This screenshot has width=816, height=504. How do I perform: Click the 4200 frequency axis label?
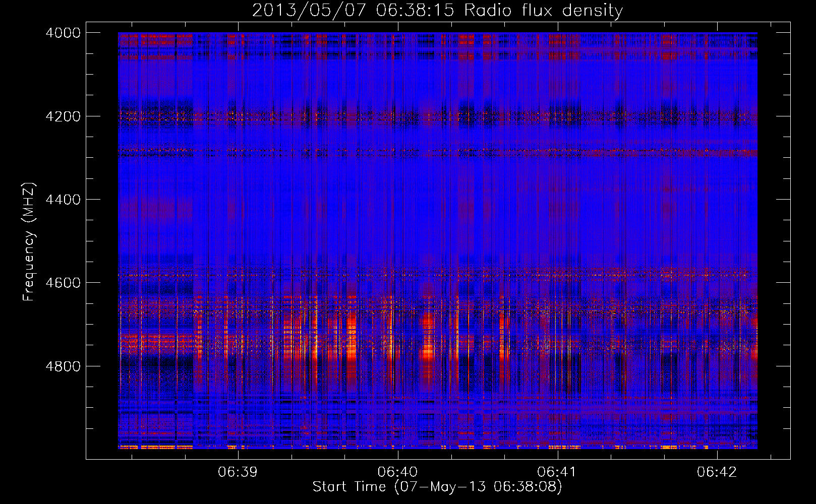tap(63, 116)
